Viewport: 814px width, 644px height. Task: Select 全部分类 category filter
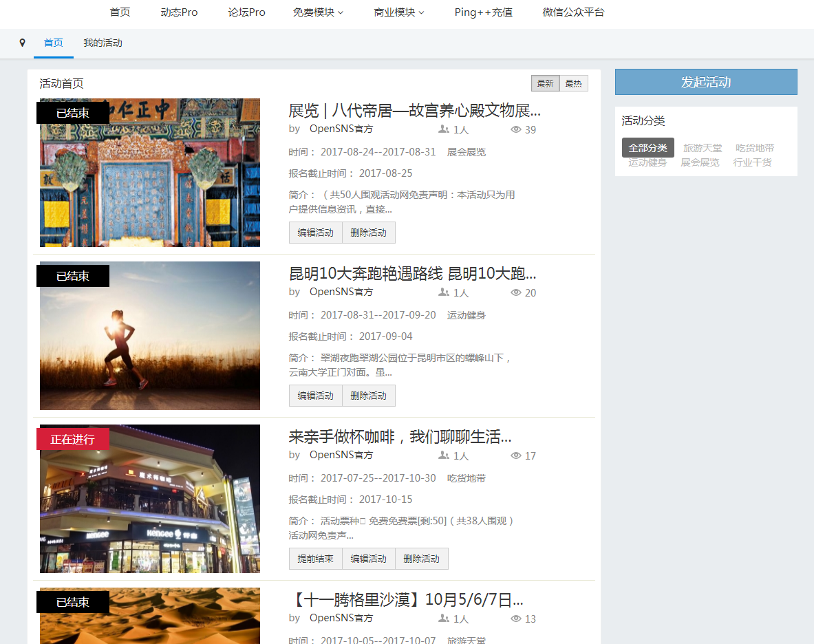coord(648,148)
